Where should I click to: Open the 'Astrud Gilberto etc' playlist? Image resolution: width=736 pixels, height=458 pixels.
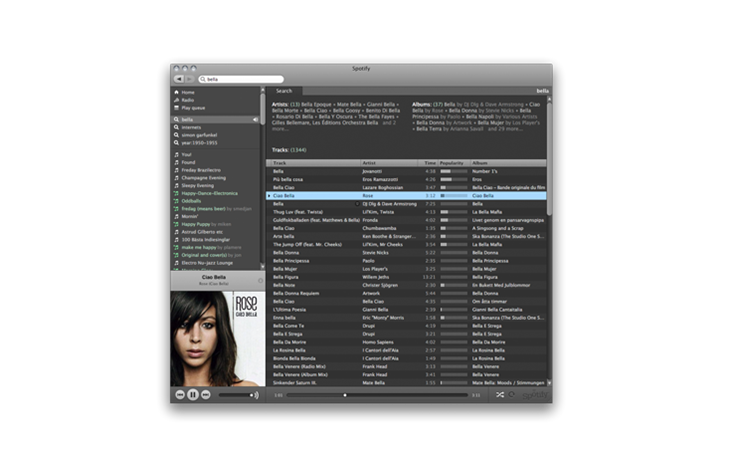202,232
